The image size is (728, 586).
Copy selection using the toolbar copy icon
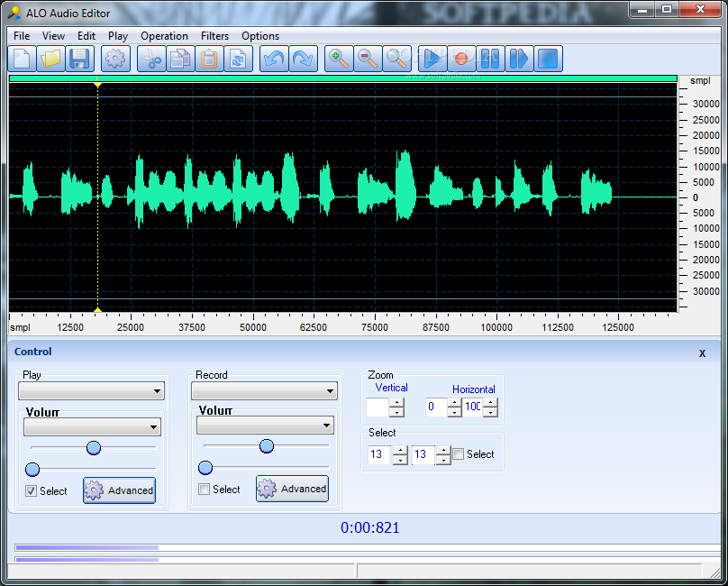180,59
